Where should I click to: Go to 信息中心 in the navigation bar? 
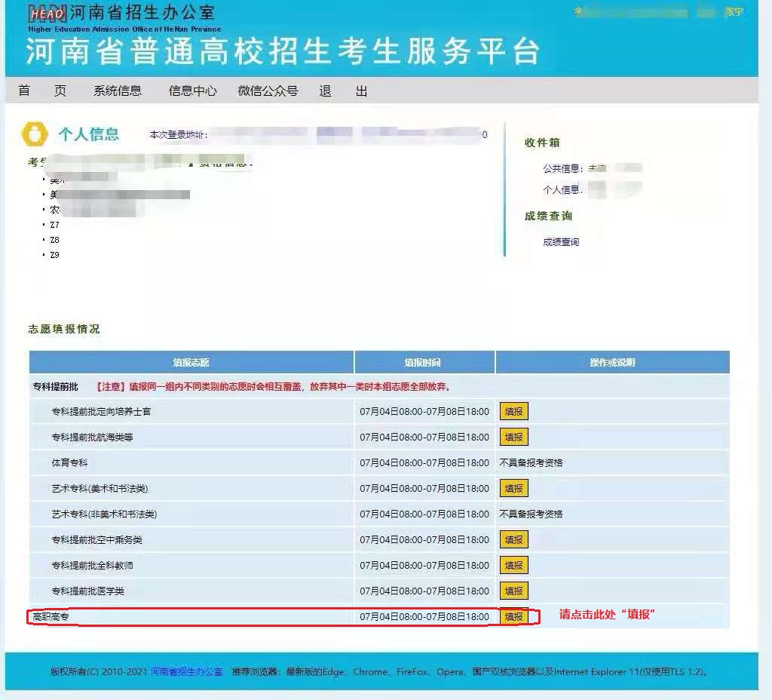coord(192,91)
